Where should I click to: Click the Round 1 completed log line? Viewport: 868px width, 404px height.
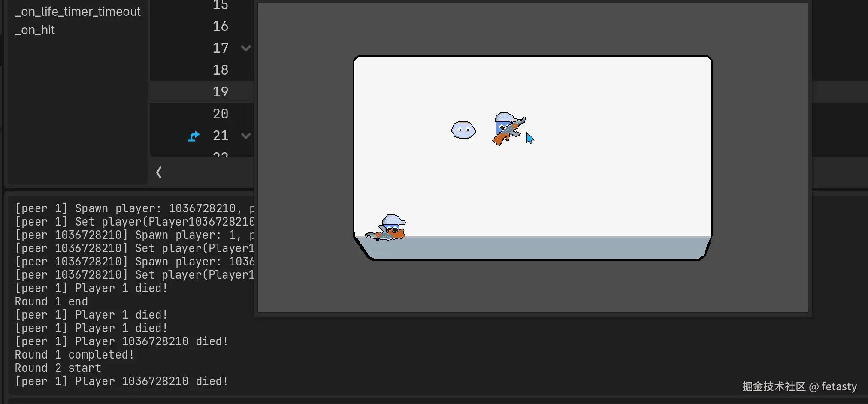pos(74,354)
